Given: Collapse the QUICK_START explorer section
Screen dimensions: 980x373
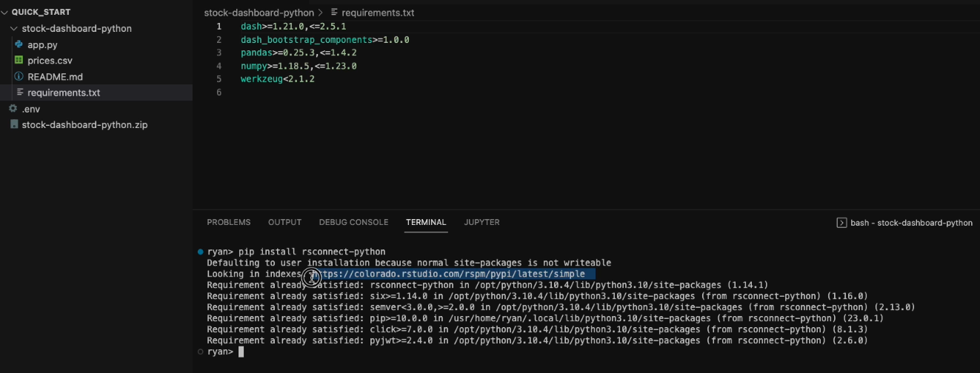Looking at the screenshot, I should coord(39,12).
